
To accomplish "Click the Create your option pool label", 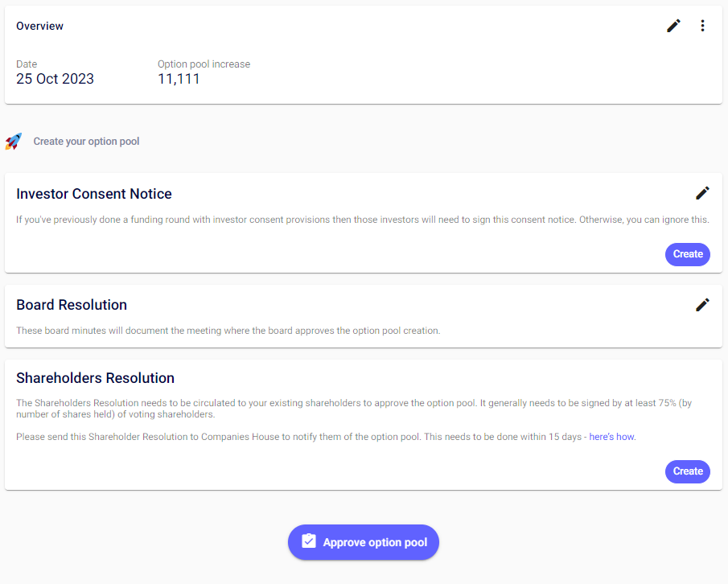I will coord(86,142).
